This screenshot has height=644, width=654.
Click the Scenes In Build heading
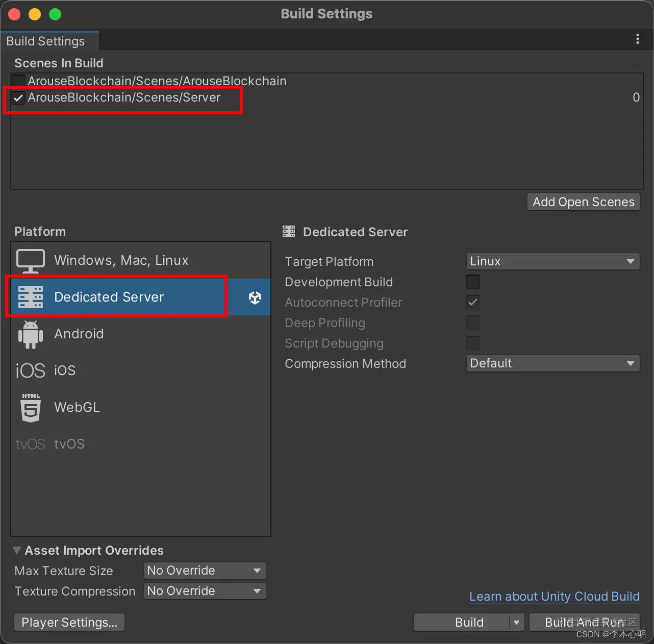pos(59,63)
